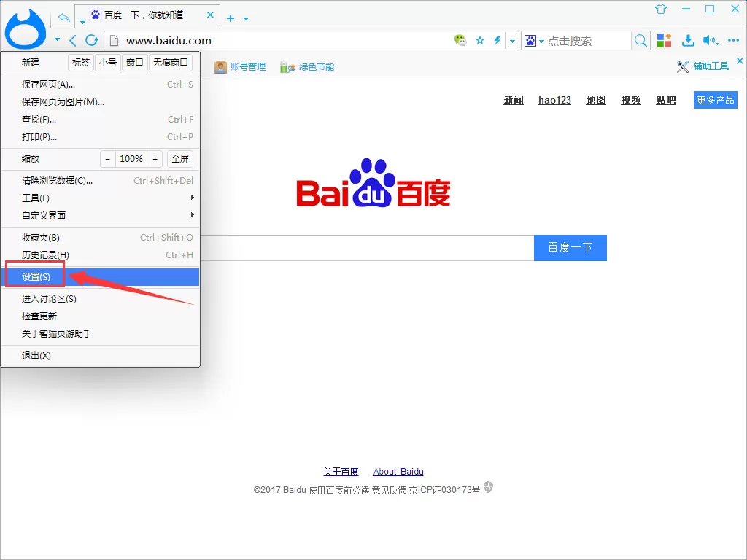Choose 打印(P)... from the menu
The height and width of the screenshot is (560, 747).
point(100,137)
